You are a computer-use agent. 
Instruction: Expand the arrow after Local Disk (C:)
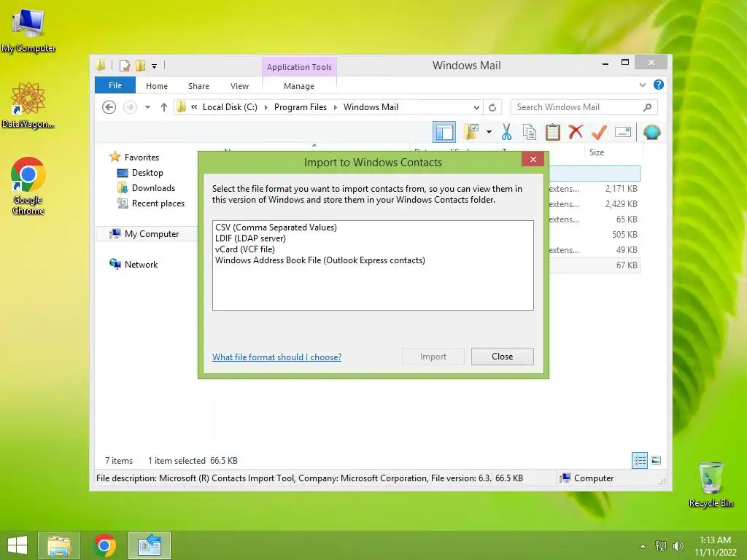click(x=266, y=108)
